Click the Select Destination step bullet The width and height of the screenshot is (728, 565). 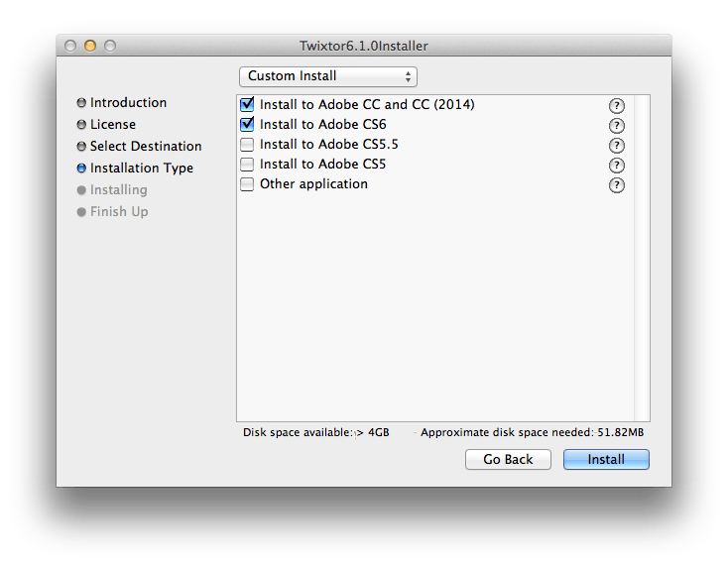(81, 146)
